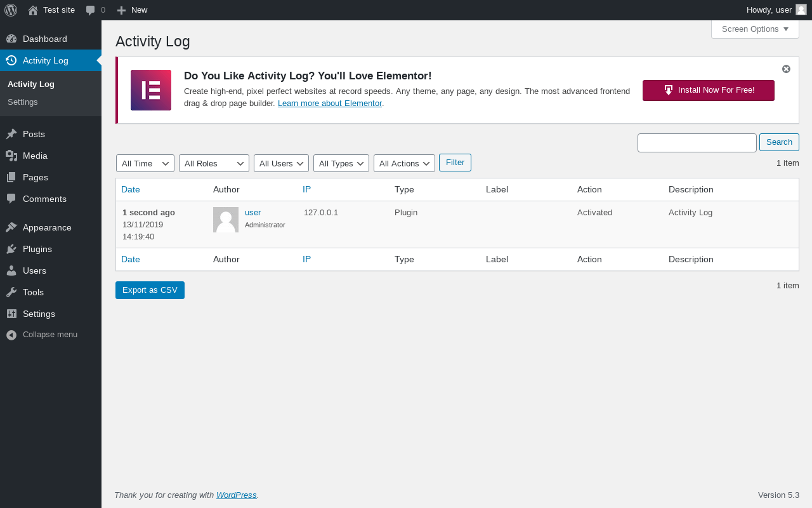Open Plugins menu label
This screenshot has width=812, height=508.
[37, 249]
